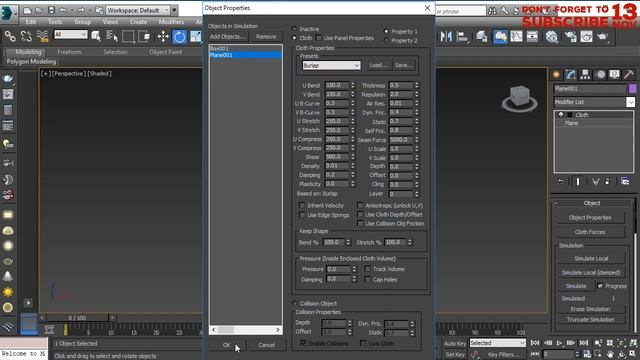Toggle the Inherit Velocity checkbox
This screenshot has height=360, width=640.
pos(302,205)
